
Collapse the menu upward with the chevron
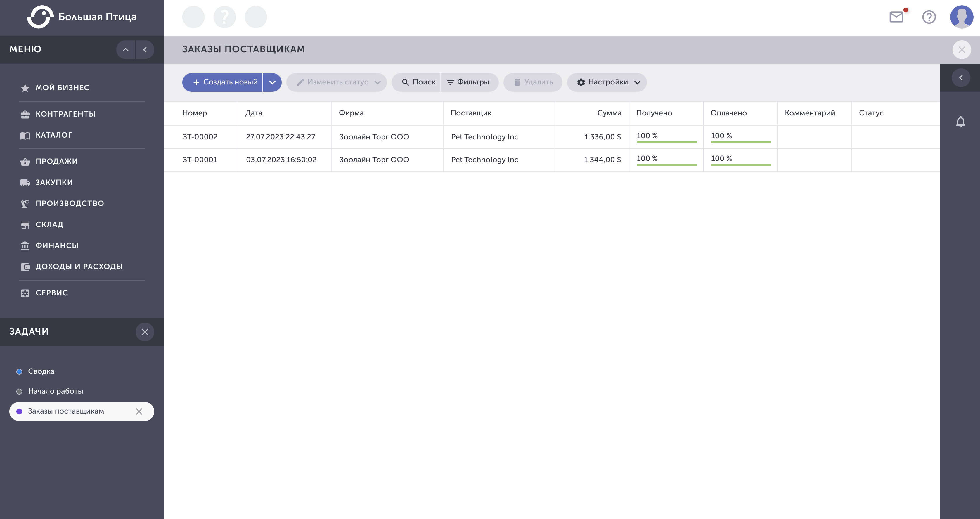tap(126, 50)
